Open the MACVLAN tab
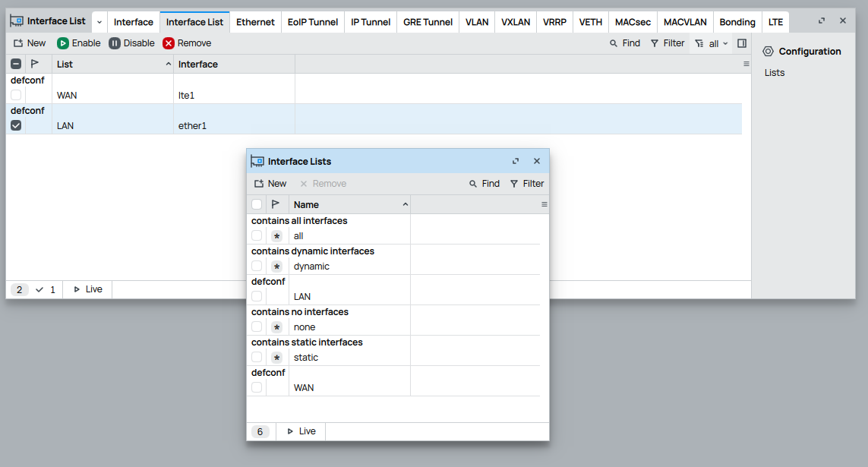Screen dimensions: 868x467 pyautogui.click(x=685, y=22)
